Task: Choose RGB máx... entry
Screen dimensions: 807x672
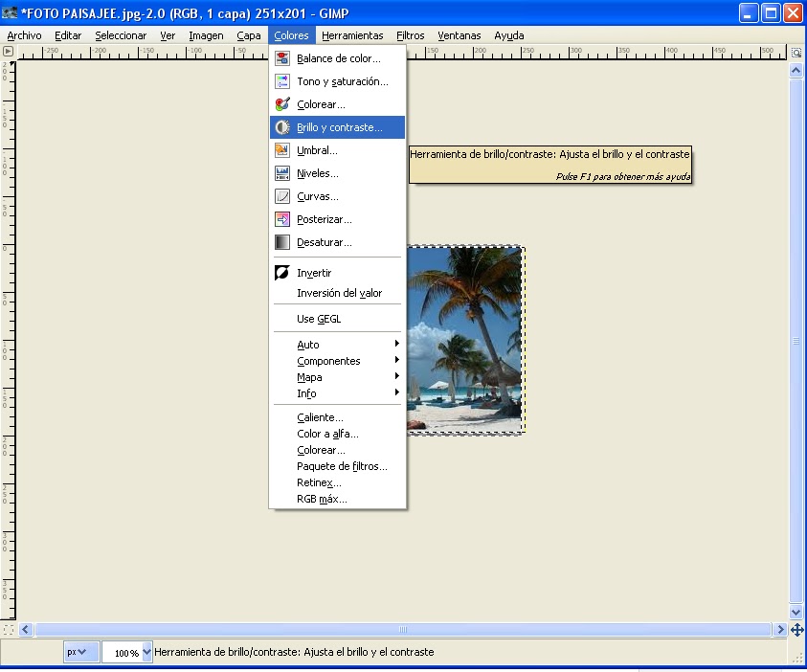Action: [x=337, y=499]
